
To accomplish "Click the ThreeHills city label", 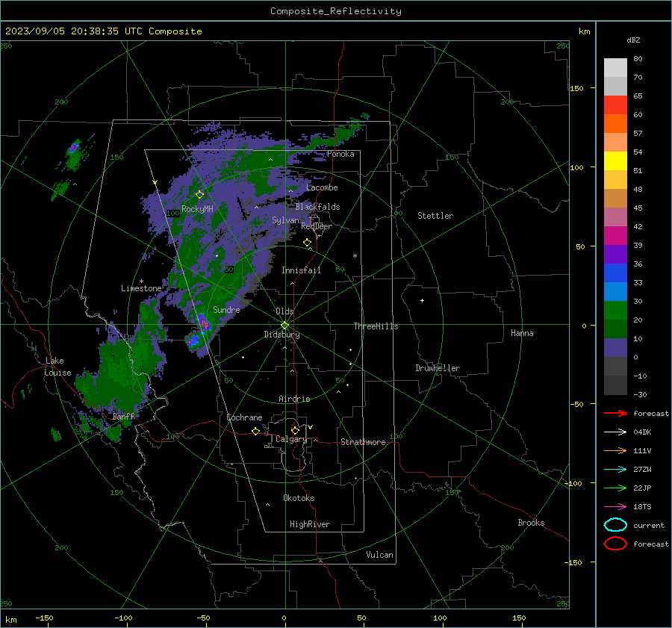I will click(376, 326).
